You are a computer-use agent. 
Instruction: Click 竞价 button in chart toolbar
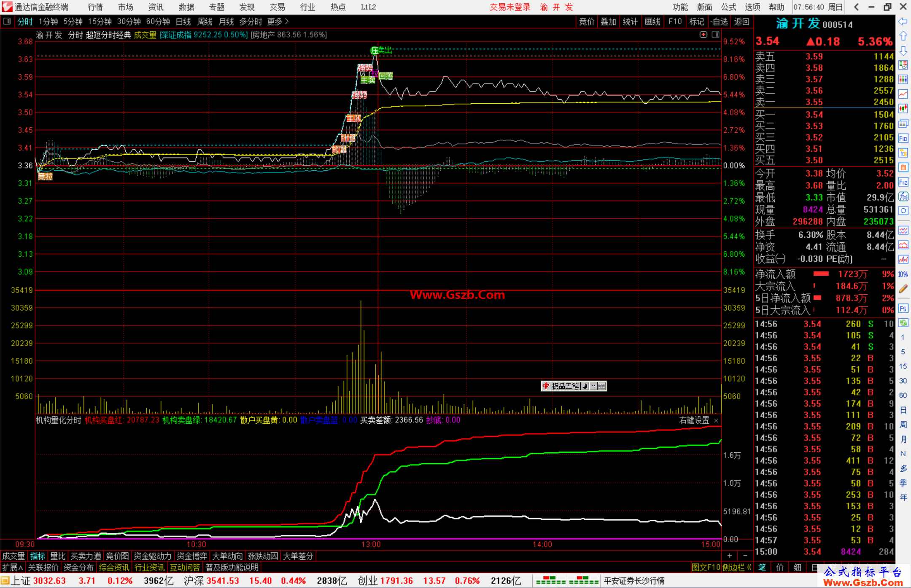[x=587, y=21]
